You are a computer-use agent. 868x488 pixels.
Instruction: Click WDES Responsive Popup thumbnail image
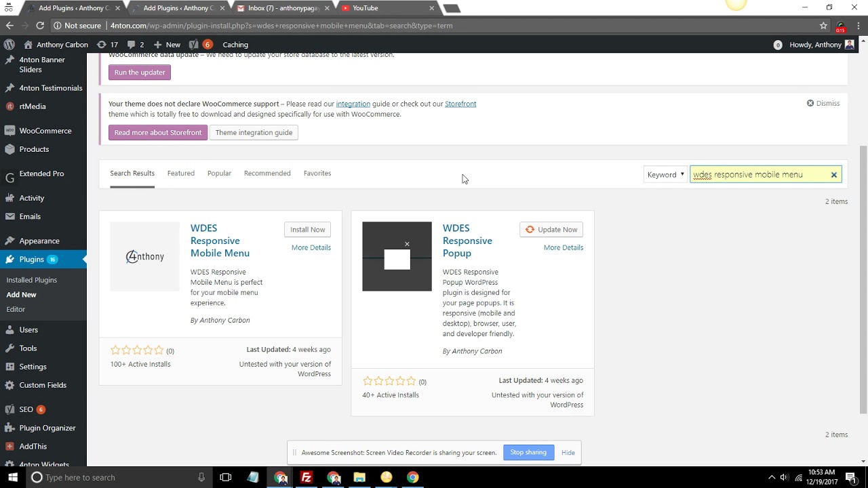pos(397,256)
